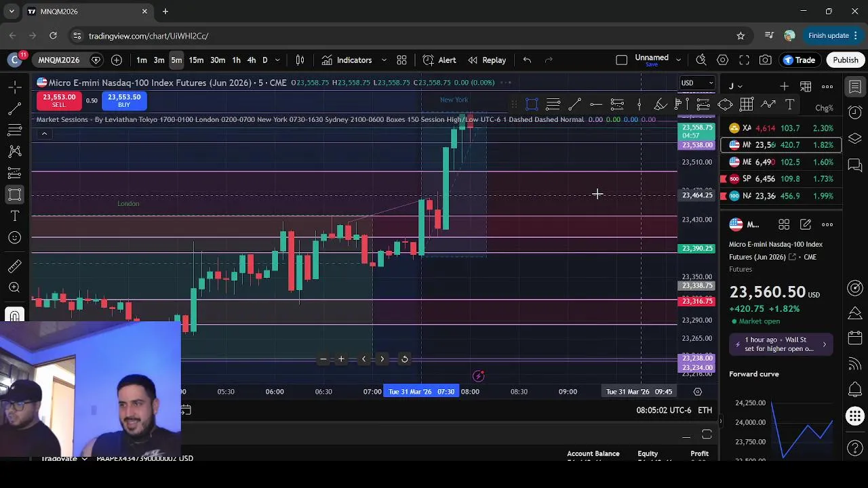Pick the horizontal ray in floating favorites toolbar

[595, 104]
